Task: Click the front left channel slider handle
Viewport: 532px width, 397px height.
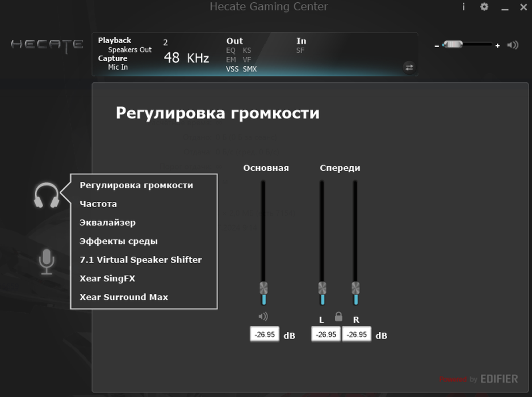Action: click(322, 288)
